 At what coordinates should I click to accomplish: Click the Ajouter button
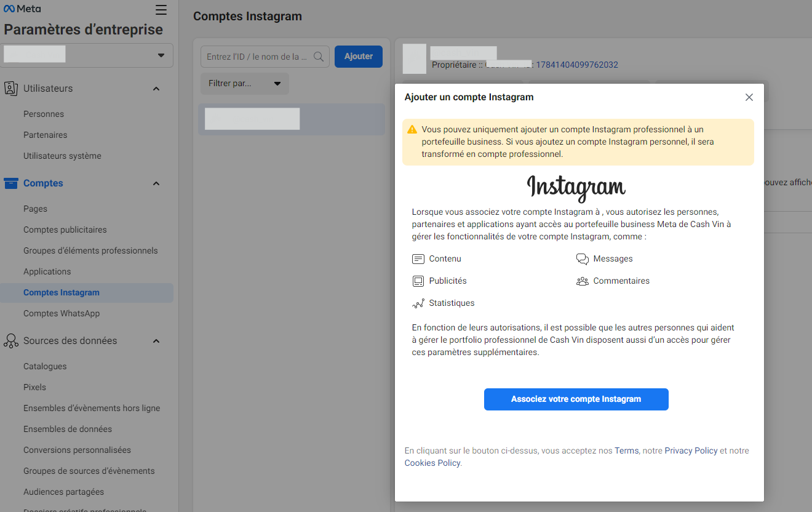point(359,56)
